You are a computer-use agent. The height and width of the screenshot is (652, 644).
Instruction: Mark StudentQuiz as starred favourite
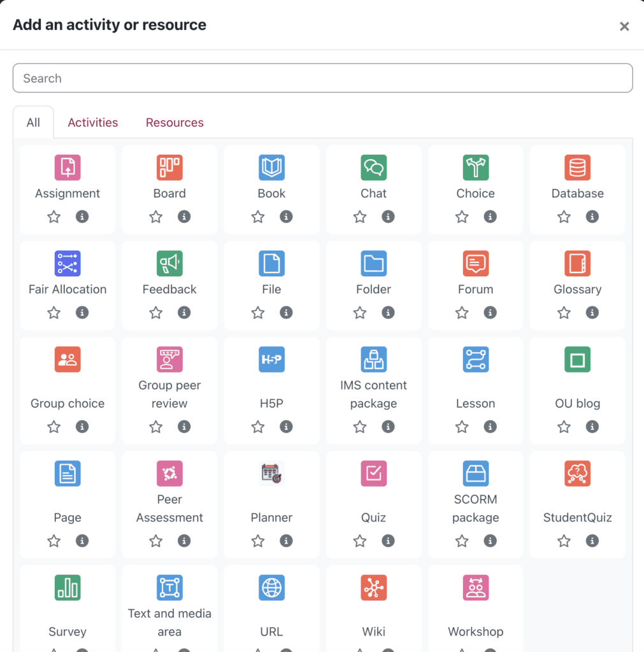[x=564, y=541]
